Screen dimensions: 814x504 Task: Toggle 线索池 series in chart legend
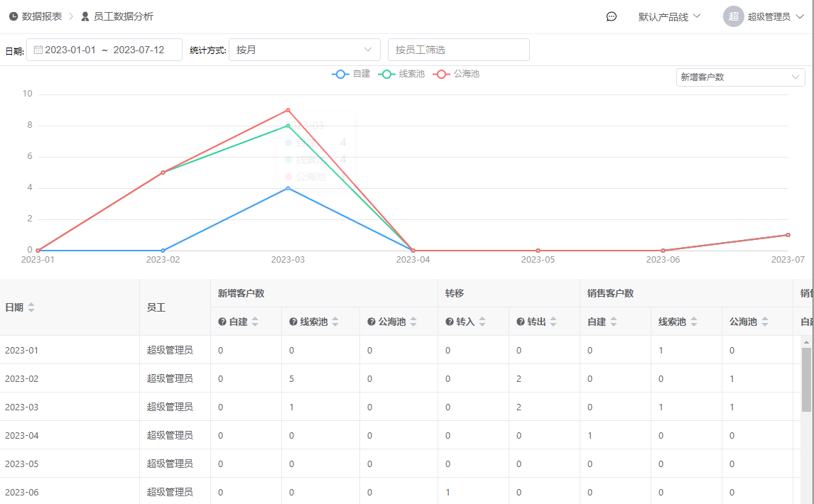pos(401,75)
